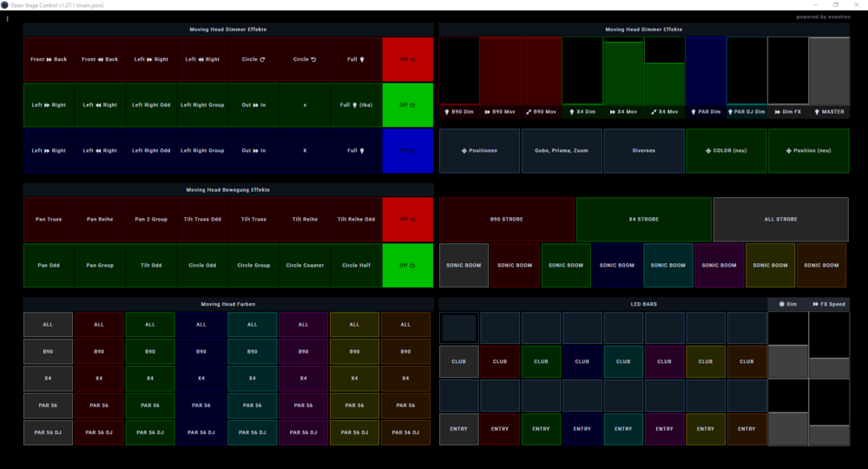Activate Circle Odd movement effect

click(x=202, y=265)
